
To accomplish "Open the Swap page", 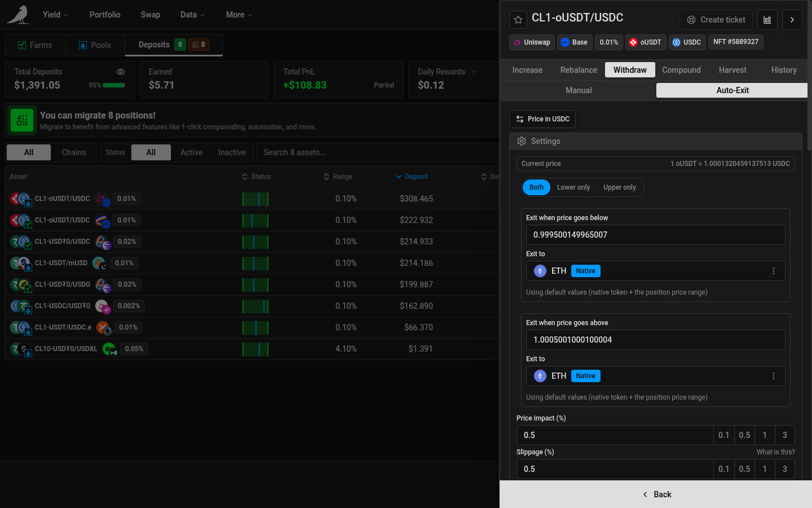I will (151, 15).
